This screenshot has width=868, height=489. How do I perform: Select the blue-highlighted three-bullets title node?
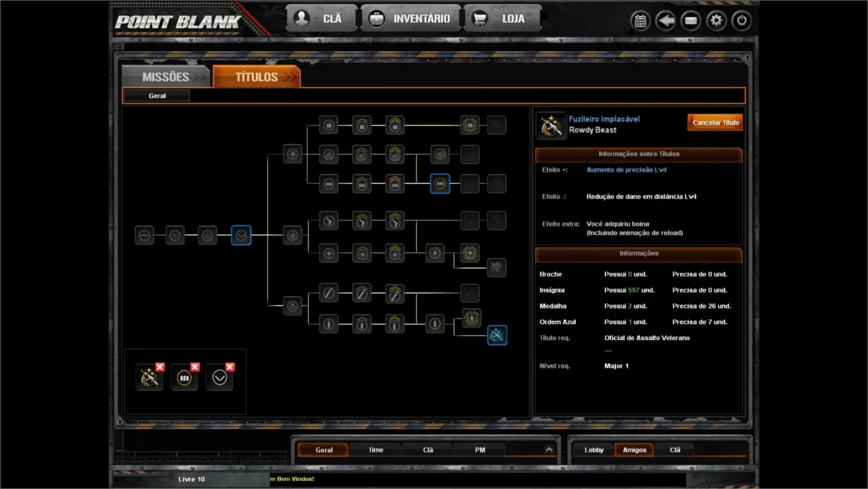(x=440, y=184)
